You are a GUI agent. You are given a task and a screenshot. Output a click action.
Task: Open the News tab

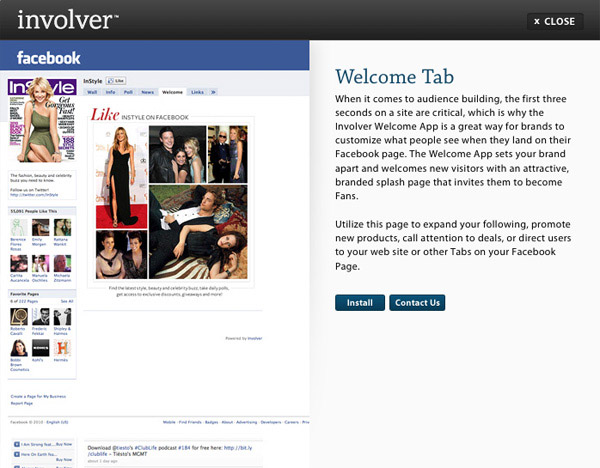click(147, 92)
